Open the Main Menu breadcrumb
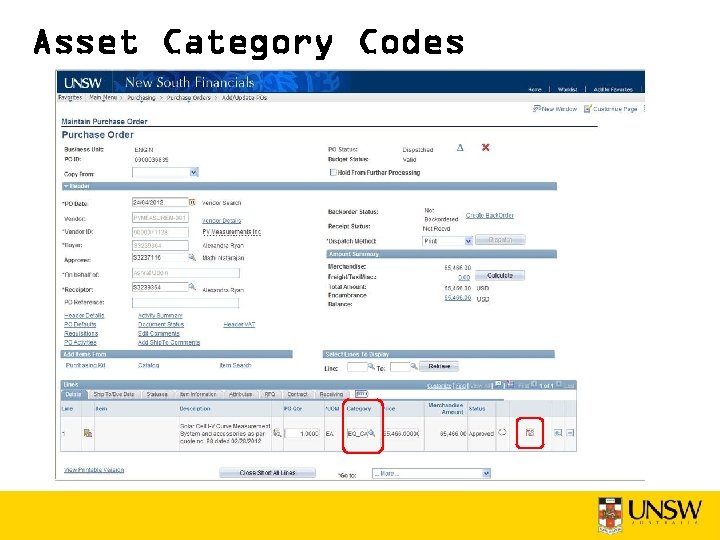Image resolution: width=720 pixels, height=540 pixels. point(103,98)
